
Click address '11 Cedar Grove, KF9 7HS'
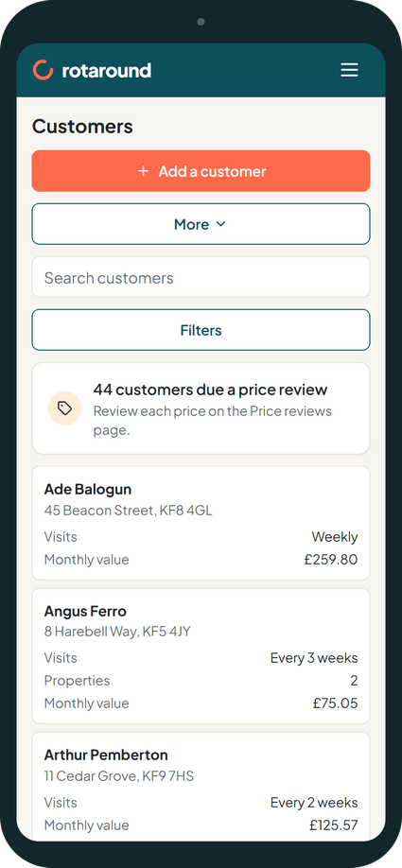tap(119, 776)
